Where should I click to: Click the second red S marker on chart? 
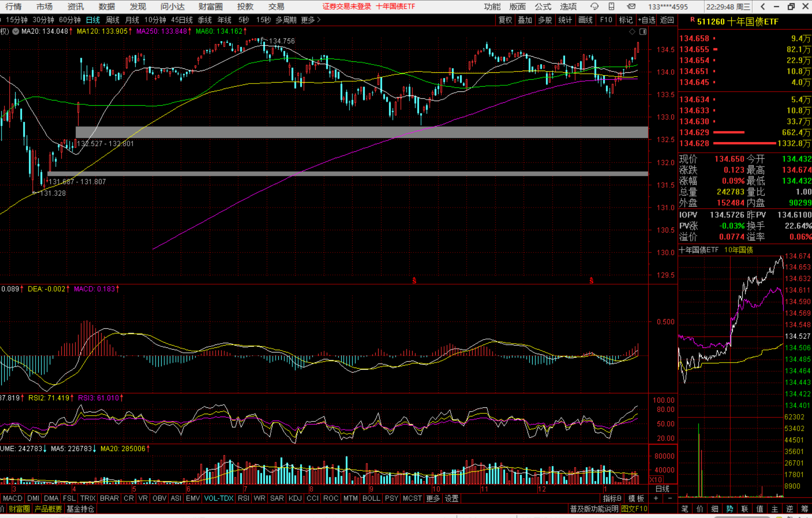coord(591,280)
